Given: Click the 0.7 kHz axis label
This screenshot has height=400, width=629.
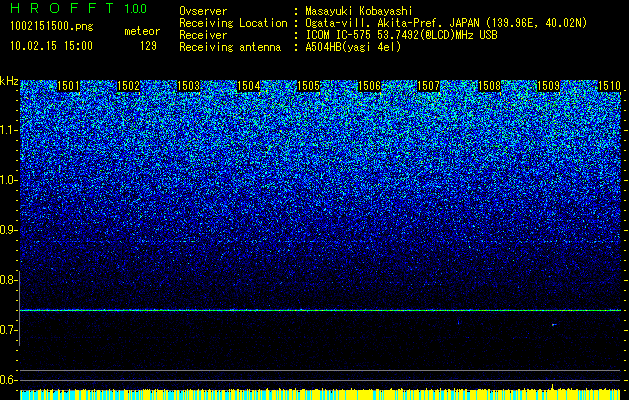Looking at the screenshot, I should pyautogui.click(x=7, y=330).
